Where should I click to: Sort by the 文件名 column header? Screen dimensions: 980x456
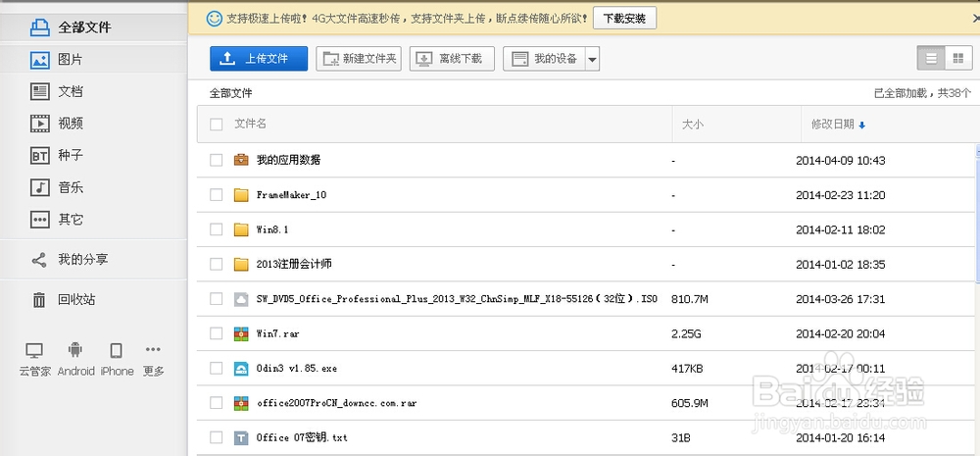tap(251, 124)
